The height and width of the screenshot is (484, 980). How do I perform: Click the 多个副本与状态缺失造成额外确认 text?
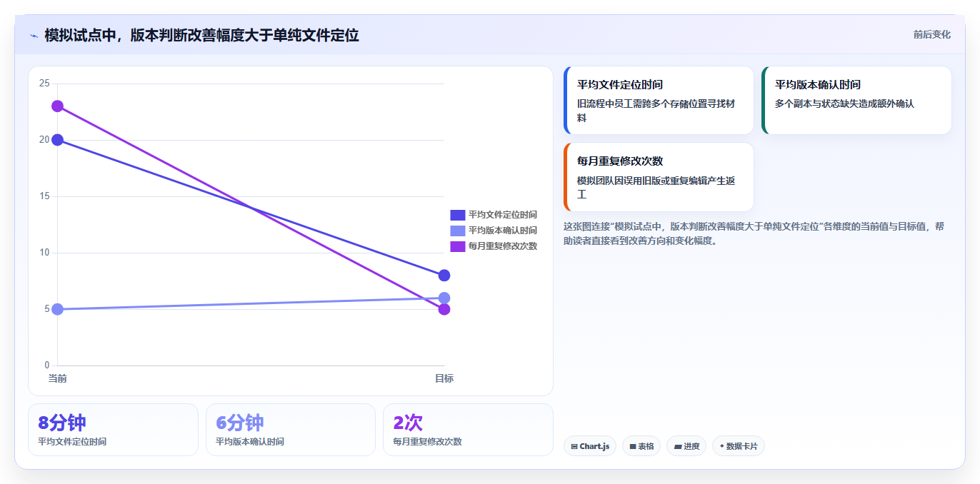pos(844,104)
